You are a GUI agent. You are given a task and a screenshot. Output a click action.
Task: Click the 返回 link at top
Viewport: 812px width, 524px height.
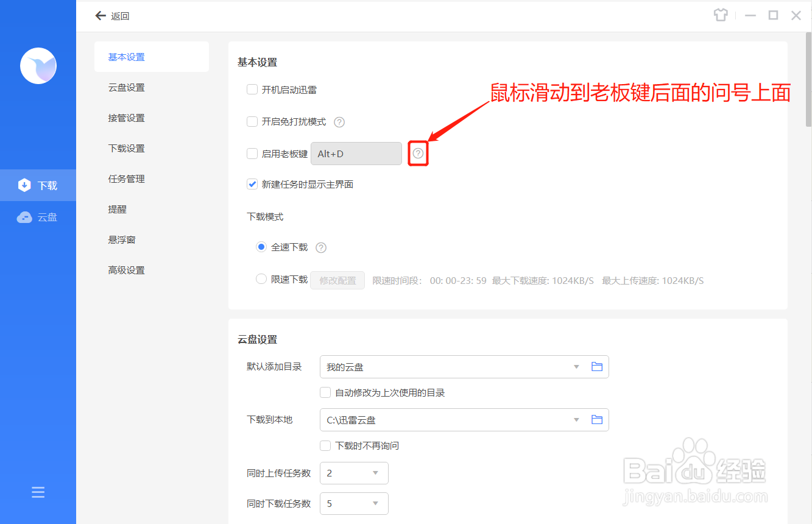click(x=120, y=16)
